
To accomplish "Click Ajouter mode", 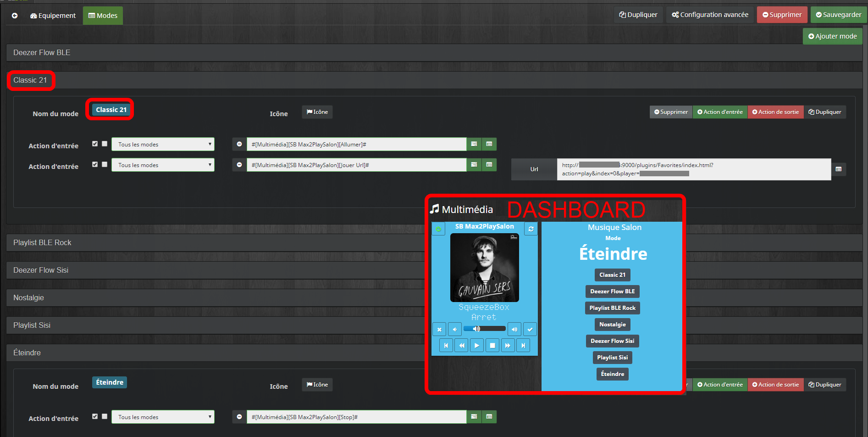I will pyautogui.click(x=833, y=36).
